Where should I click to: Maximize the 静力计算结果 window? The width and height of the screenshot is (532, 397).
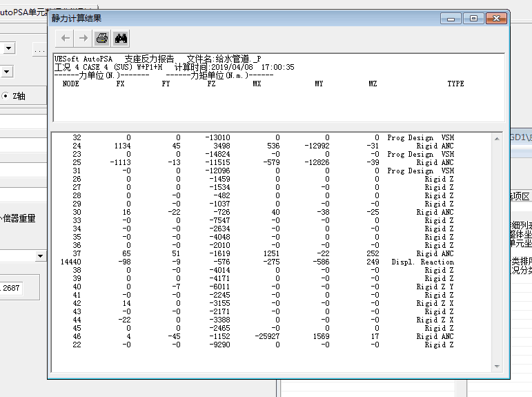(x=473, y=19)
